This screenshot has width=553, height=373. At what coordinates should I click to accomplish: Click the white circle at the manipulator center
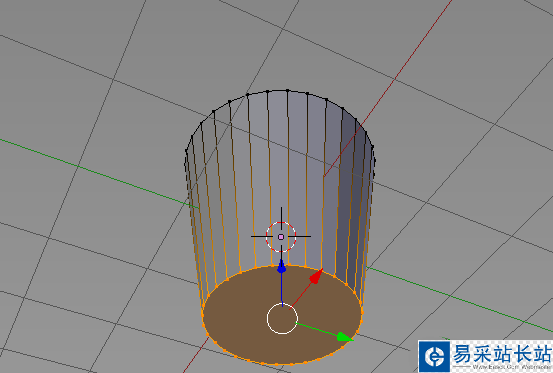click(x=282, y=318)
